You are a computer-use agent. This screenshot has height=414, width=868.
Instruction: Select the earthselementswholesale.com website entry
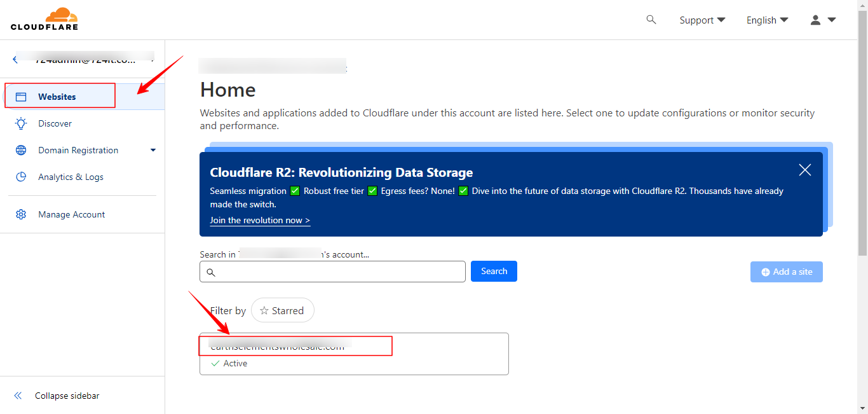[280, 345]
